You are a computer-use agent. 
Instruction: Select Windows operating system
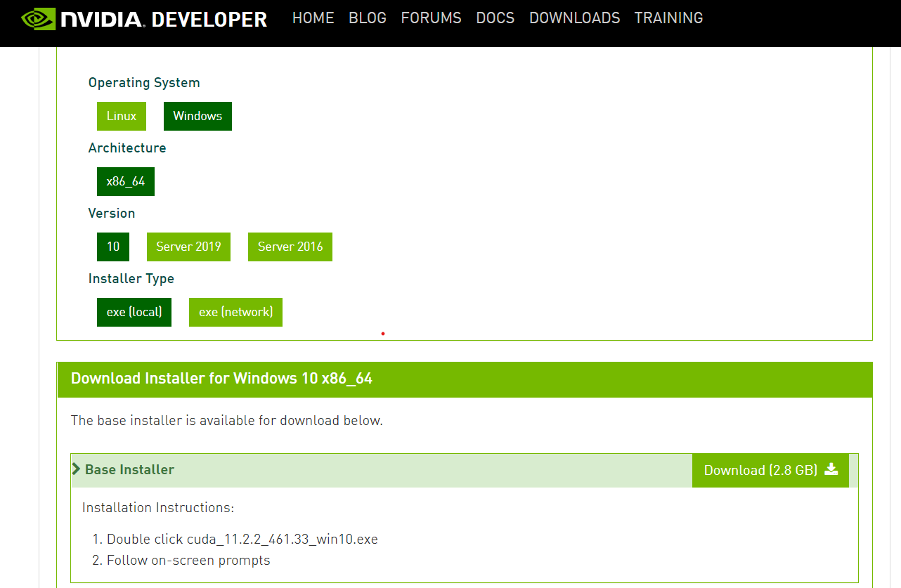197,116
